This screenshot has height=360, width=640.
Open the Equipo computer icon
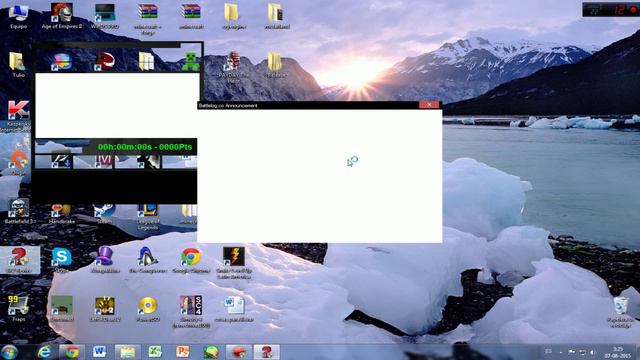[x=18, y=16]
